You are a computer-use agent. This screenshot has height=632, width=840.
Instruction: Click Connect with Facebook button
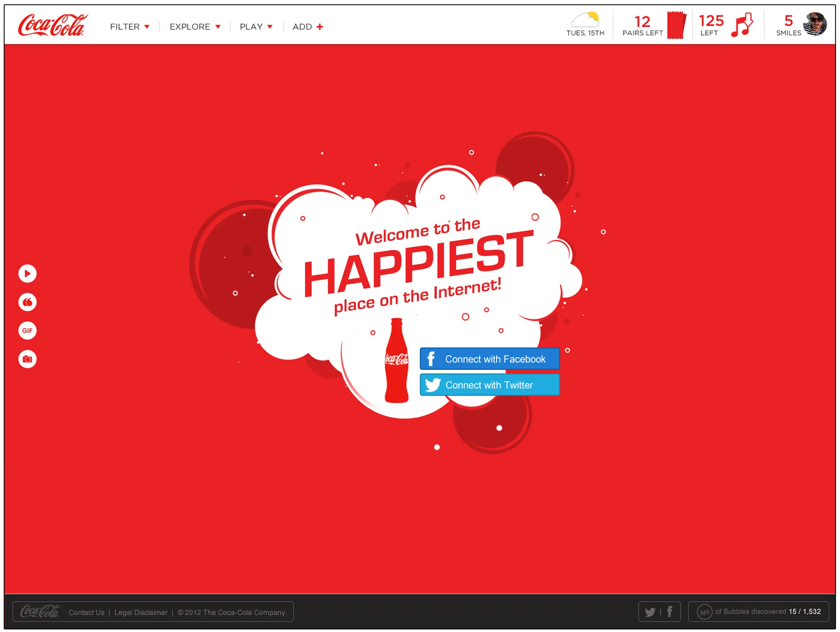click(490, 359)
